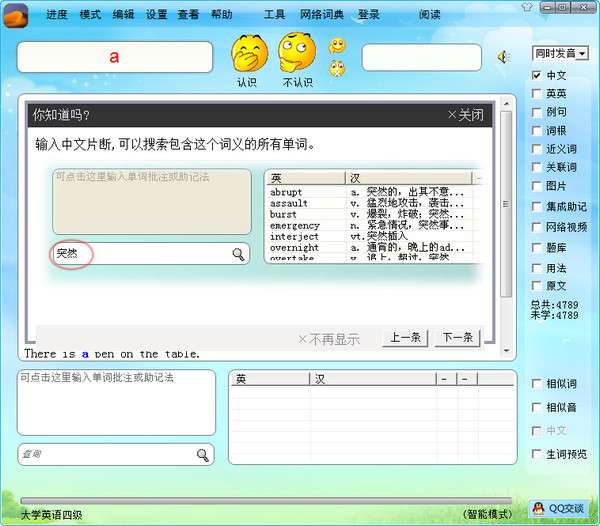Enable the 词根 checkbox

(536, 131)
